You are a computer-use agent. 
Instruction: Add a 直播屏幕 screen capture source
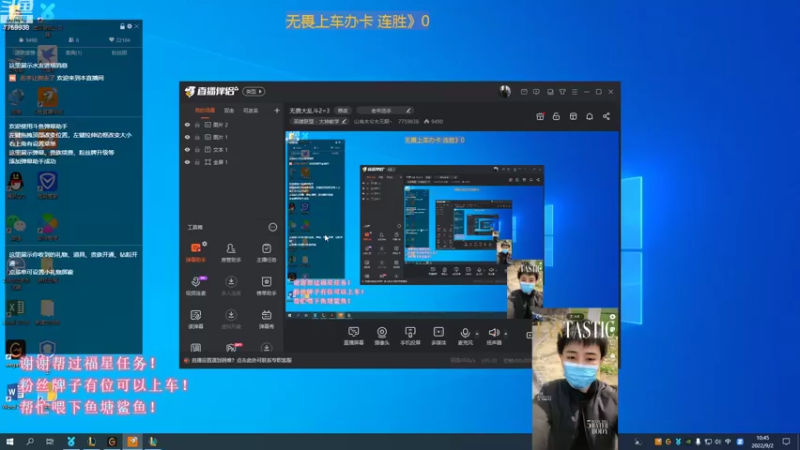pos(354,336)
